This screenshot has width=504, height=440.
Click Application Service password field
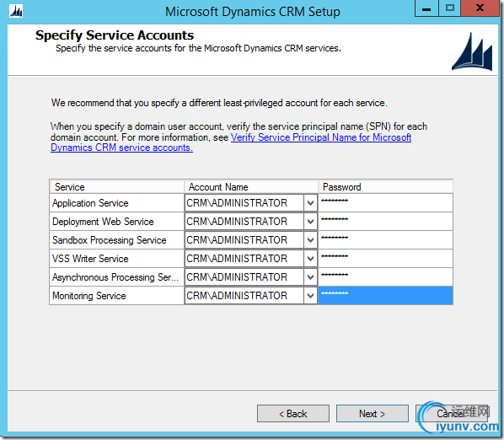point(385,203)
